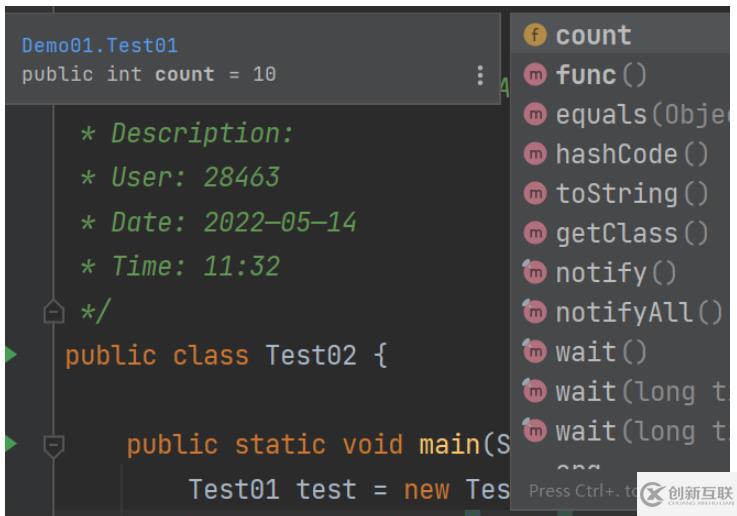Image resolution: width=737 pixels, height=516 pixels.
Task: Run class Test02 using the gutter arrow
Action: 10,354
